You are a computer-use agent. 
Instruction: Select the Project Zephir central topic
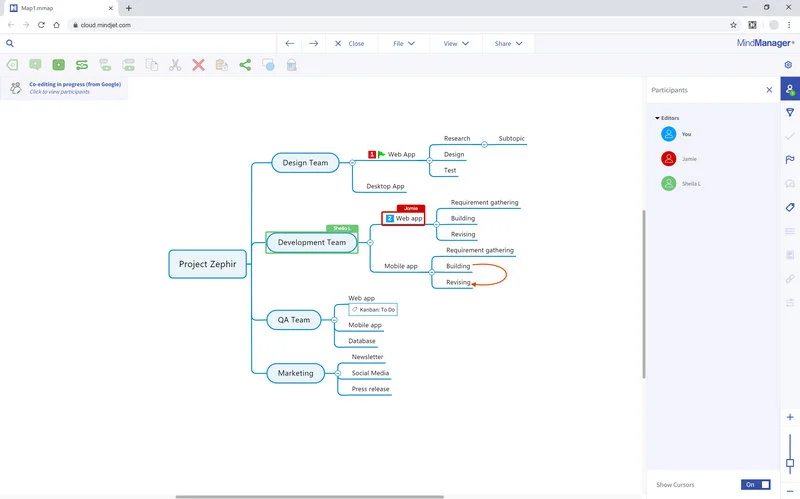(207, 264)
